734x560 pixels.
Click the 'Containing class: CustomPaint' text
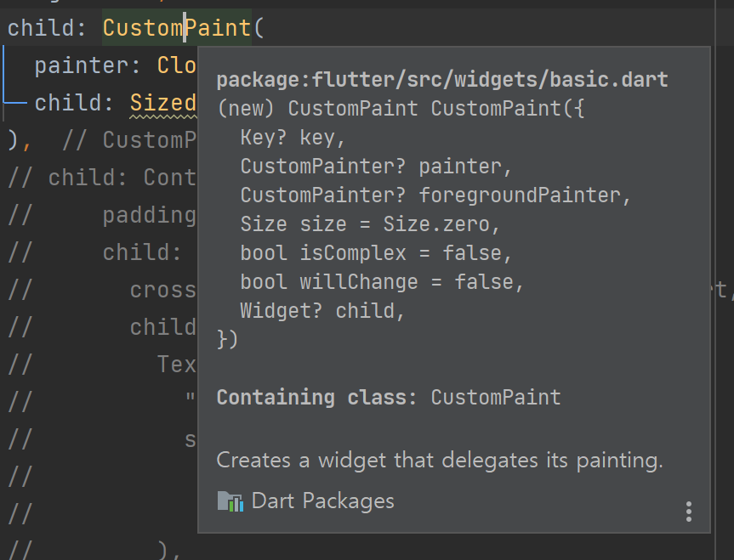(389, 398)
